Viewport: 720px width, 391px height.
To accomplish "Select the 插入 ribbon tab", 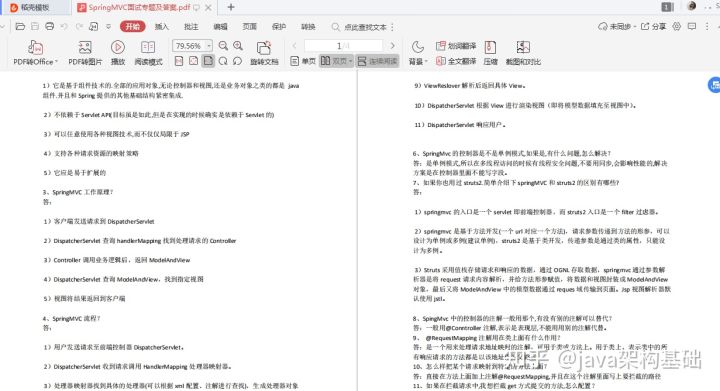I will tap(162, 27).
